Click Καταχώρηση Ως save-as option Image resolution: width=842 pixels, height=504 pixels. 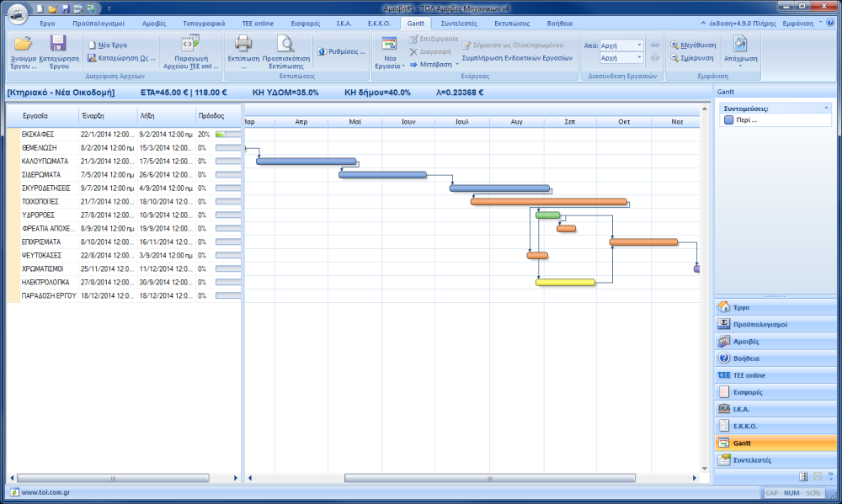(121, 58)
